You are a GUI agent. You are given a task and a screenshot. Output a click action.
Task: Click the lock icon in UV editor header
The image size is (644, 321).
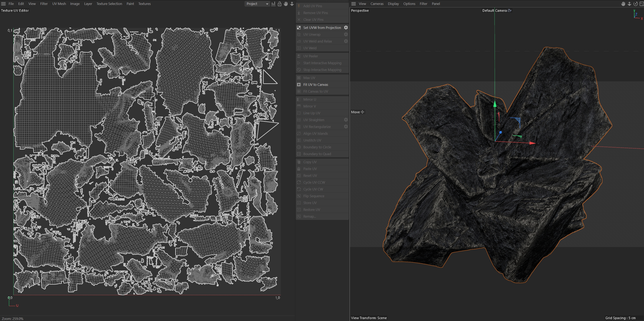coord(279,4)
